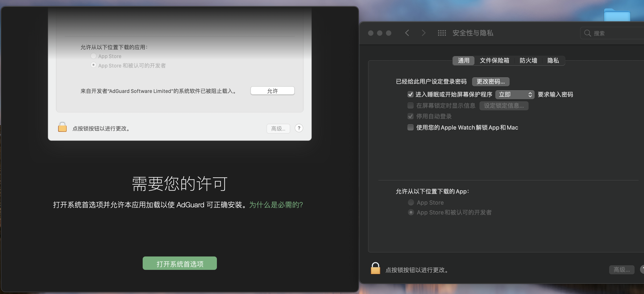
Task: Click the green 打开系统首选项 button
Action: (180, 263)
